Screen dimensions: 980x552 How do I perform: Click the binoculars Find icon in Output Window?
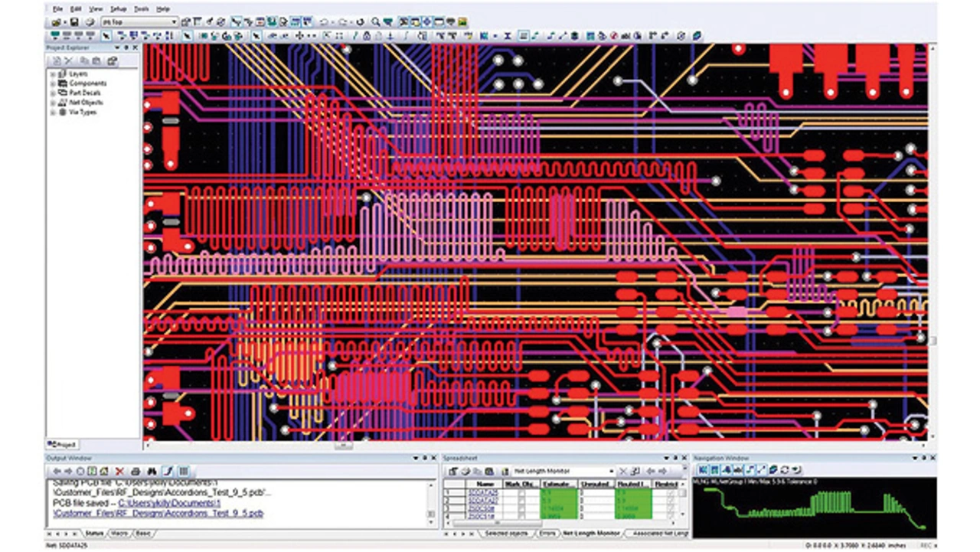click(x=152, y=471)
